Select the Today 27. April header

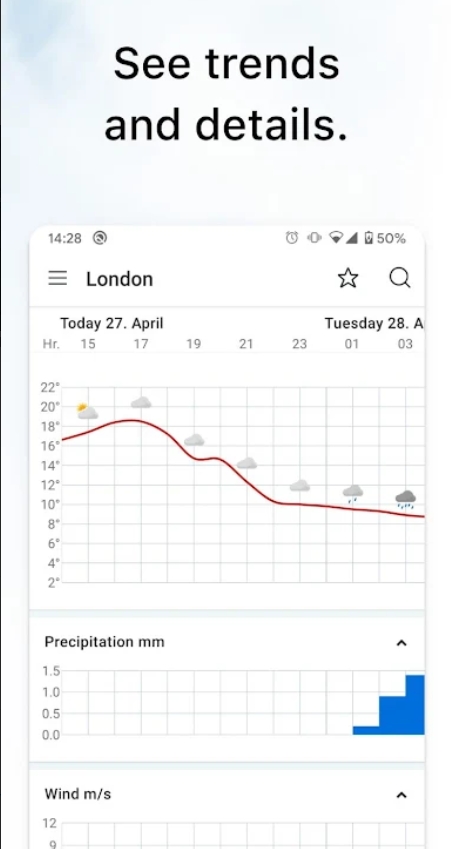tap(112, 323)
